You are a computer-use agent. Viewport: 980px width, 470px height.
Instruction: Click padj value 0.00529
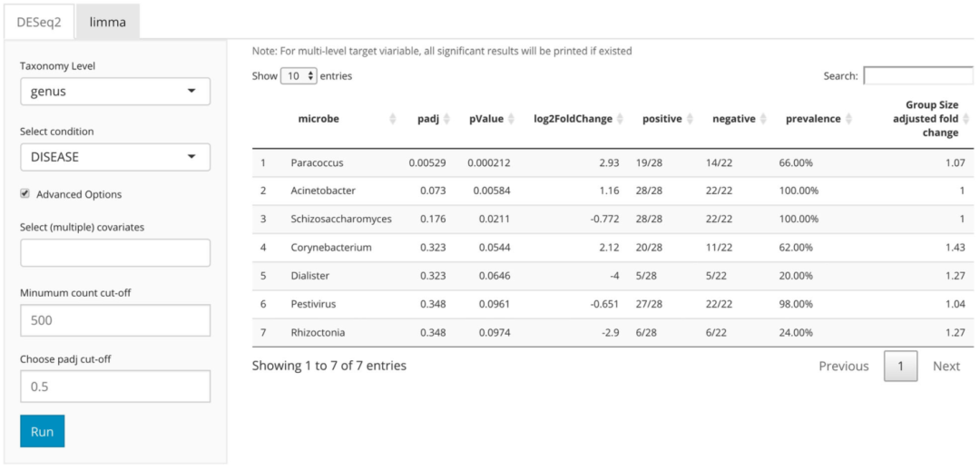coord(427,162)
